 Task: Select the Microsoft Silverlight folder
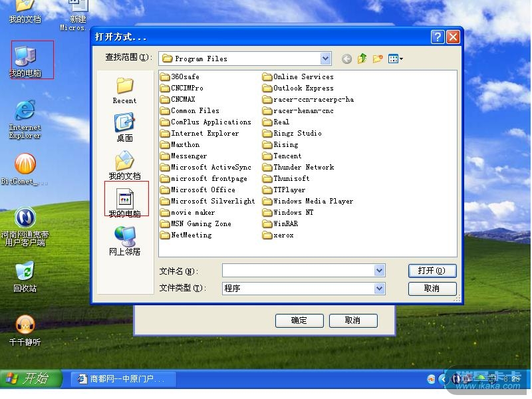pyautogui.click(x=207, y=201)
